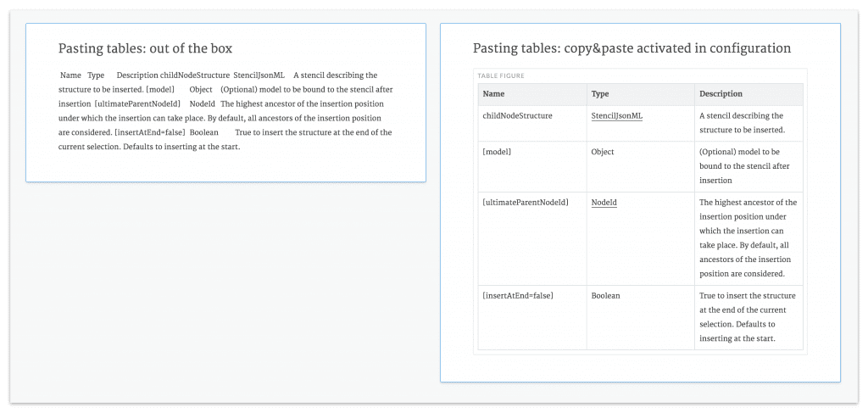868x413 pixels.
Task: Click the 'True to insert the structure' description cell
Action: point(748,317)
